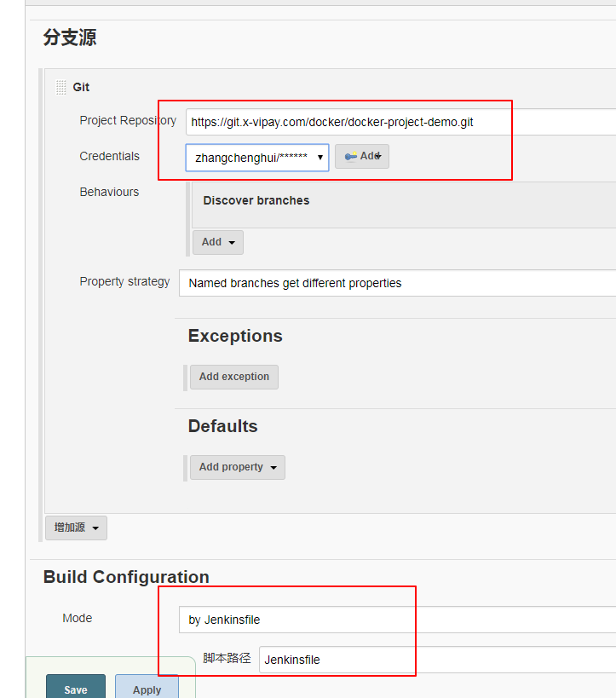Viewport: 616px width, 698px height.
Task: Expand the Add property dropdown under Defaults
Action: [237, 467]
